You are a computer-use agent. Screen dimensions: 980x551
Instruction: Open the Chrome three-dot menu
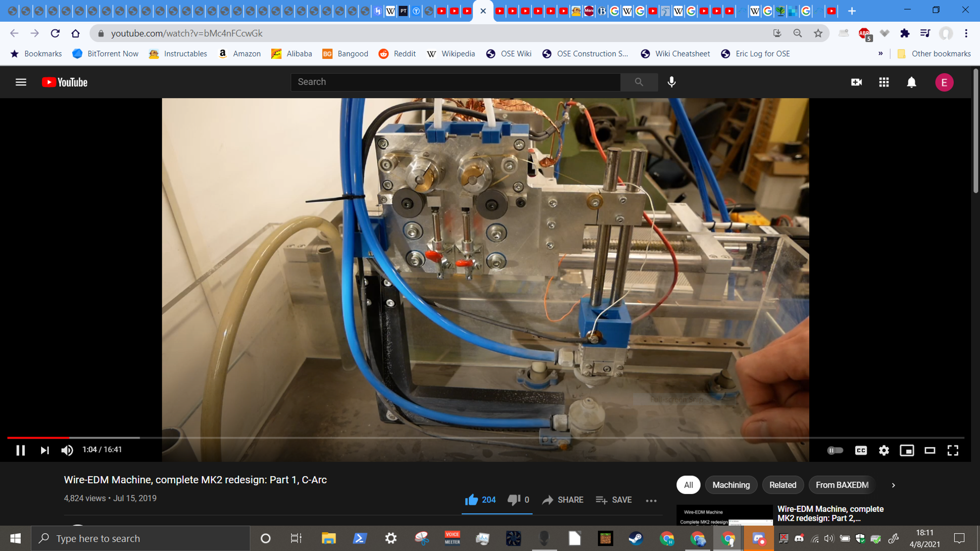(x=966, y=33)
